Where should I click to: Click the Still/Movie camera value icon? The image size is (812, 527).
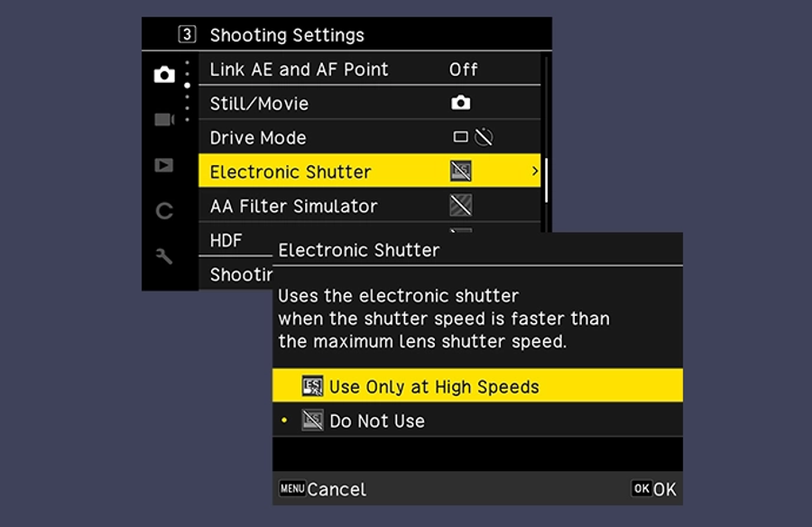point(460,103)
